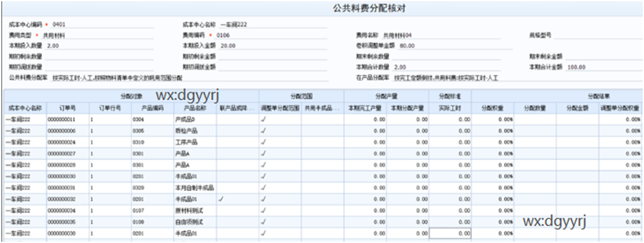Click the 分配金额 column header
Screen dimensions: 644x243
click(578, 108)
